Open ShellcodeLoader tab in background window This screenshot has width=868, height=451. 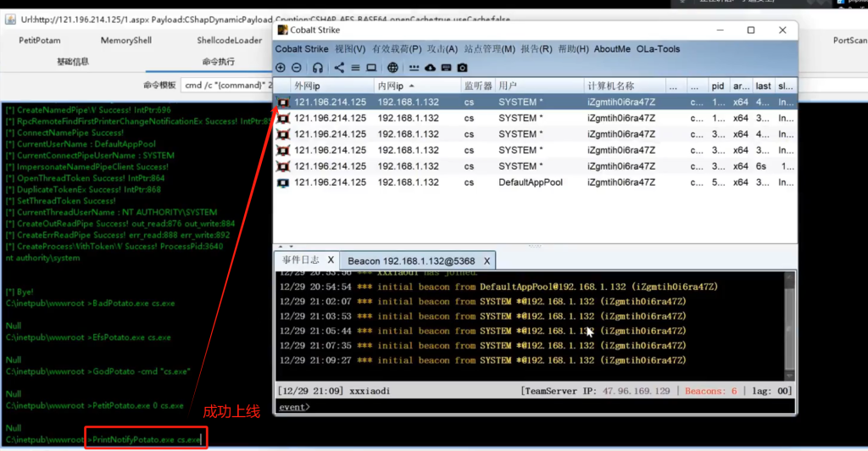tap(229, 41)
